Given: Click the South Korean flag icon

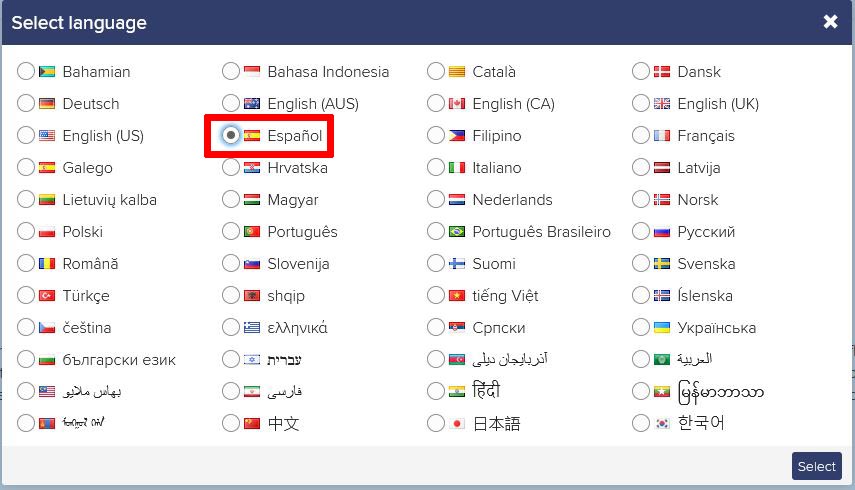Looking at the screenshot, I should click(662, 424).
